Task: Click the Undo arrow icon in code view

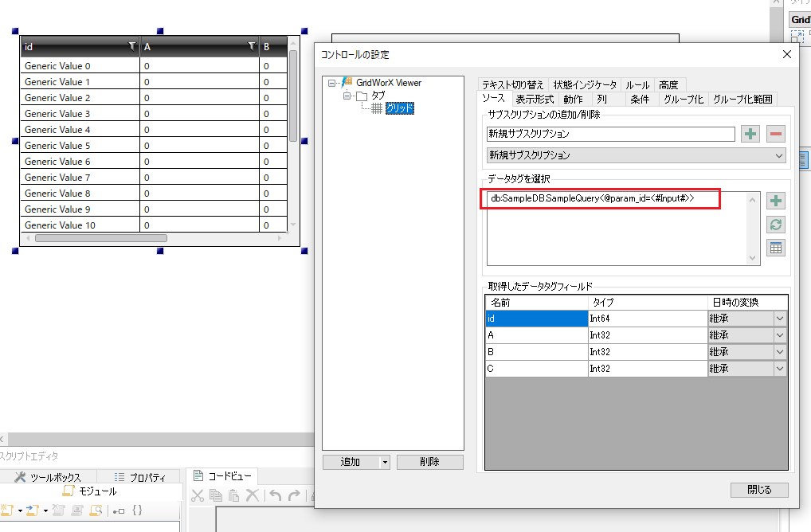Action: pos(275,495)
